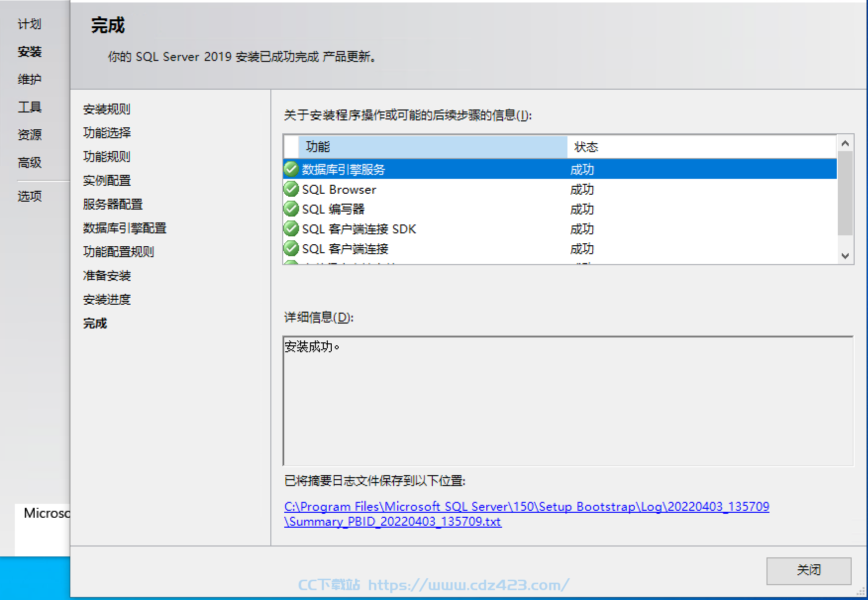Click the 状态 column header
The height and width of the screenshot is (600, 868).
point(702,147)
